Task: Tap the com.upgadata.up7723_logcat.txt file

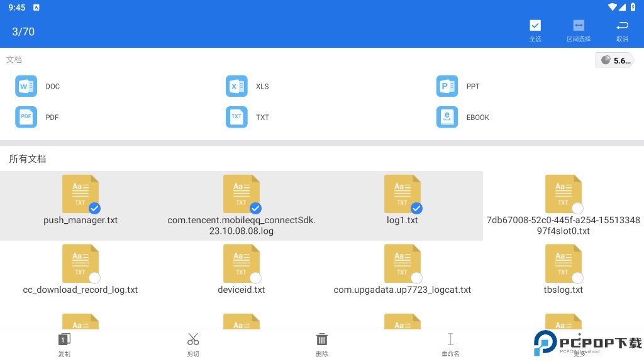Action: coord(402,263)
